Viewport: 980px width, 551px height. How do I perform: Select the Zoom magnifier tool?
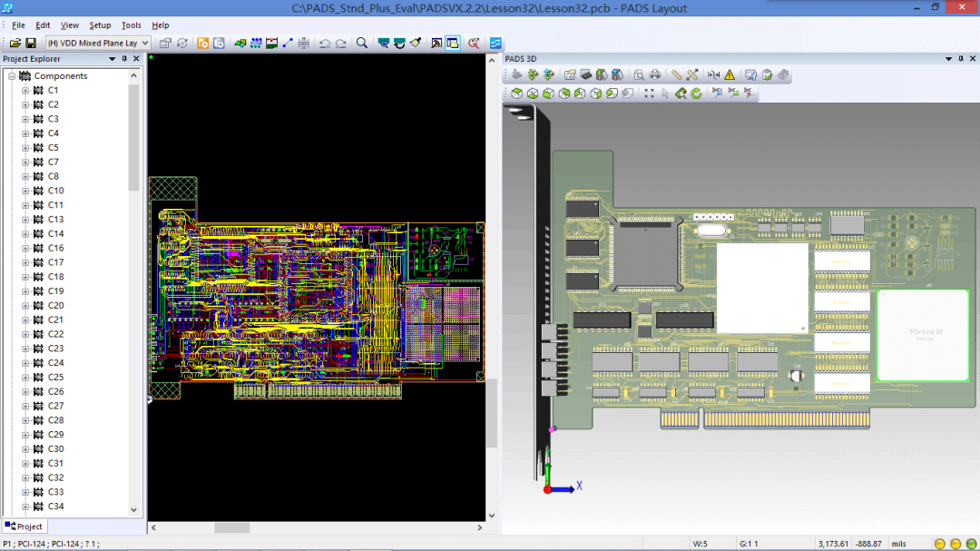tap(361, 43)
